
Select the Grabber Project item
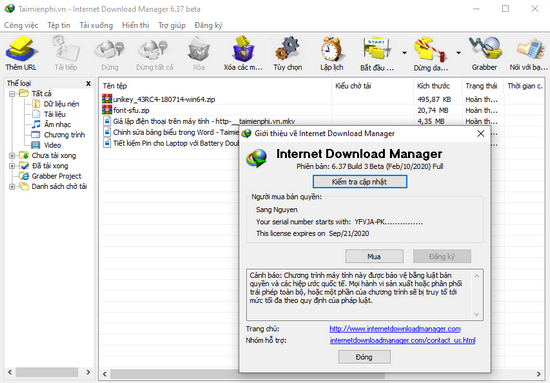[56, 176]
